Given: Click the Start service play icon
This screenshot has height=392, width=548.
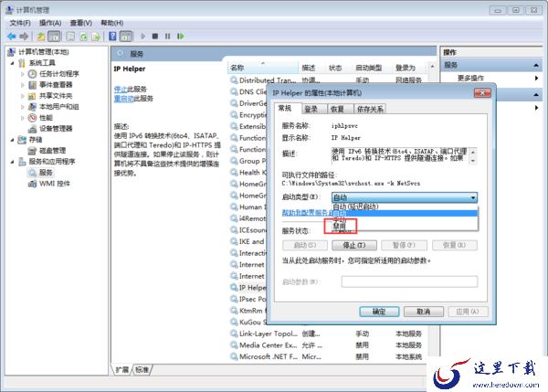Looking at the screenshot, I should click(x=143, y=36).
